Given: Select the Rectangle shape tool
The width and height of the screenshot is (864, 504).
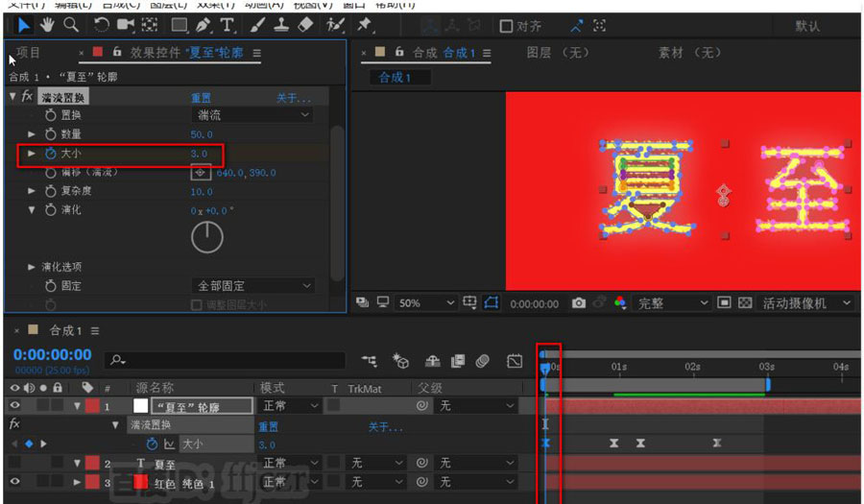Looking at the screenshot, I should point(180,25).
